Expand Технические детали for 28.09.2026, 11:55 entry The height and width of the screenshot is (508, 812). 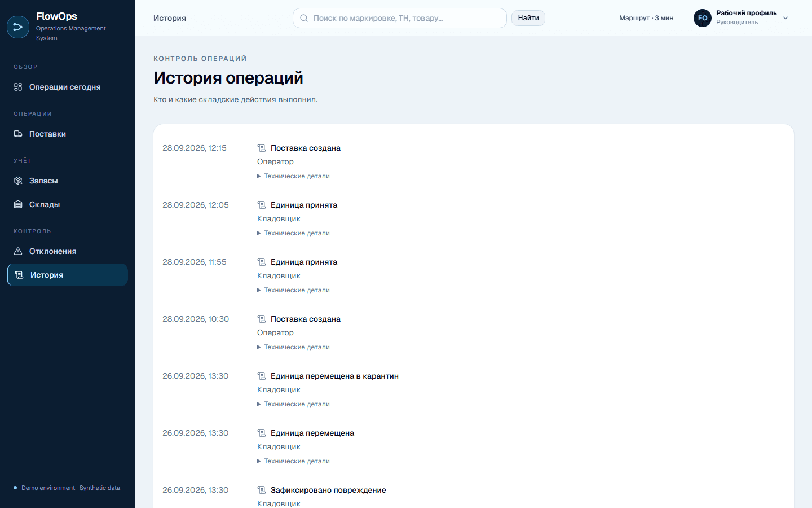tap(293, 290)
